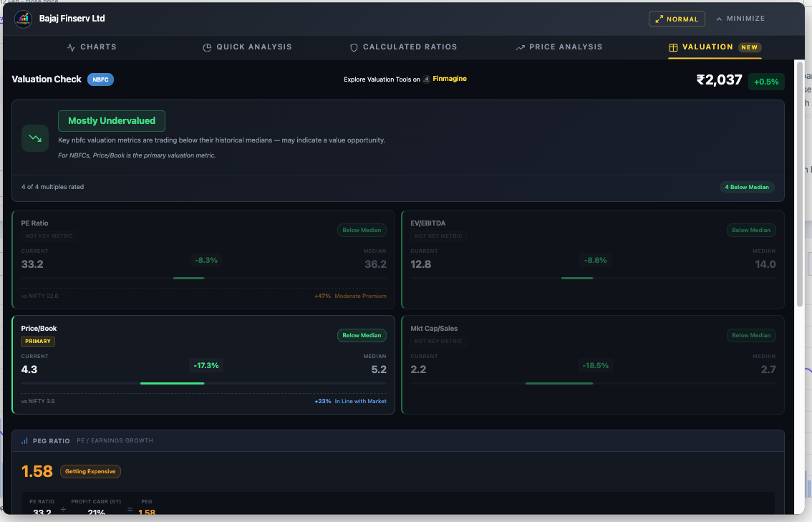
Task: Switch to the Valuation tab
Action: coord(707,47)
